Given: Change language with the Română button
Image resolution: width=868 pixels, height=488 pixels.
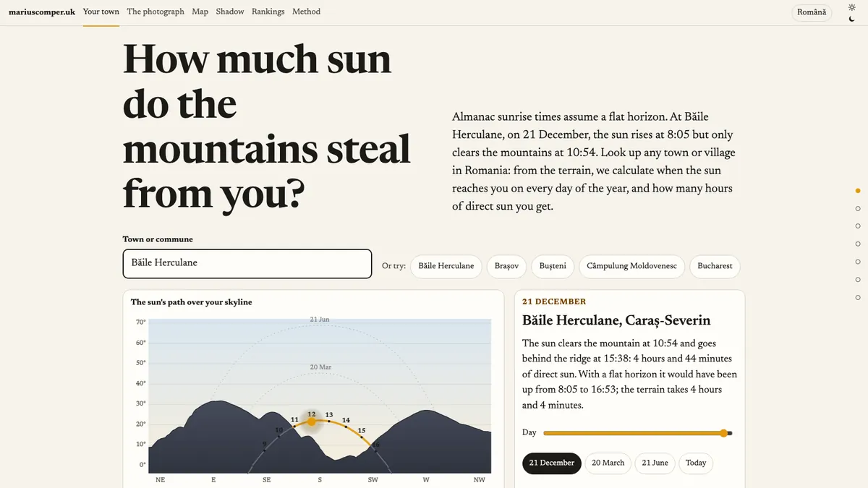Looking at the screenshot, I should point(812,13).
